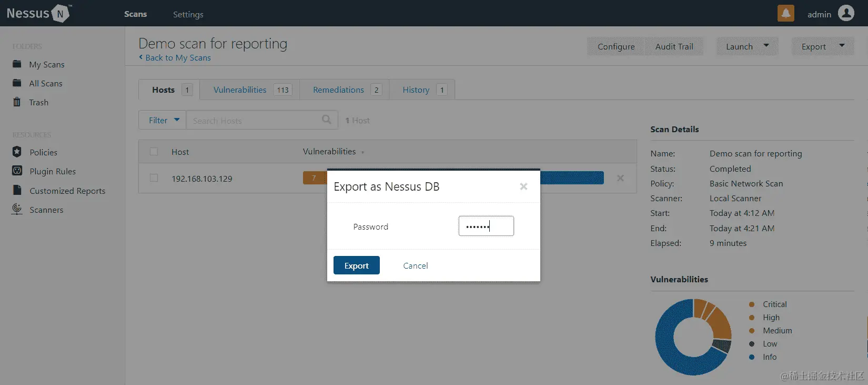Open All Scans folder
868x385 pixels.
click(x=46, y=83)
